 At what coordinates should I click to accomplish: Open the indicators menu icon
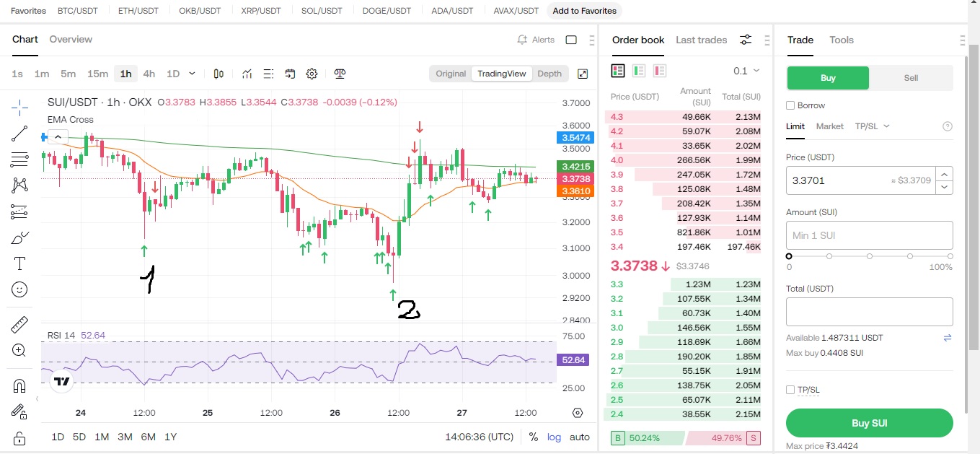247,74
